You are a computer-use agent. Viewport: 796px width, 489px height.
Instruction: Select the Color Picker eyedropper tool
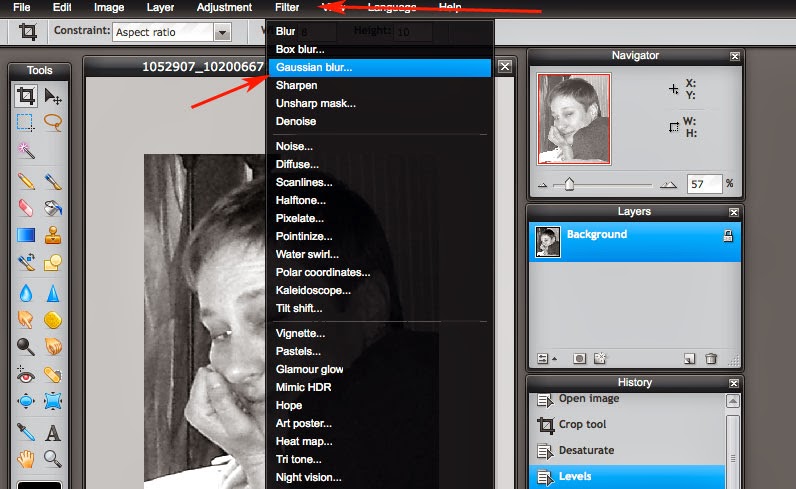pos(26,432)
